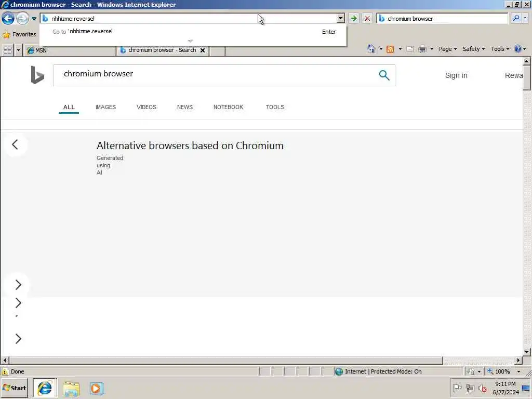The width and height of the screenshot is (532, 399).
Task: Click the status bar warning icon
Action: (x=5, y=371)
